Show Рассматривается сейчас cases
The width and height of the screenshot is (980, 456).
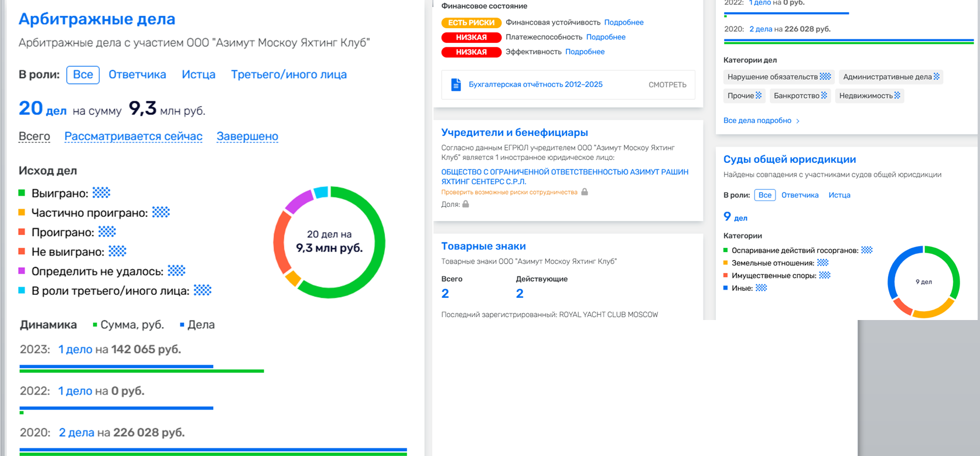pos(134,136)
